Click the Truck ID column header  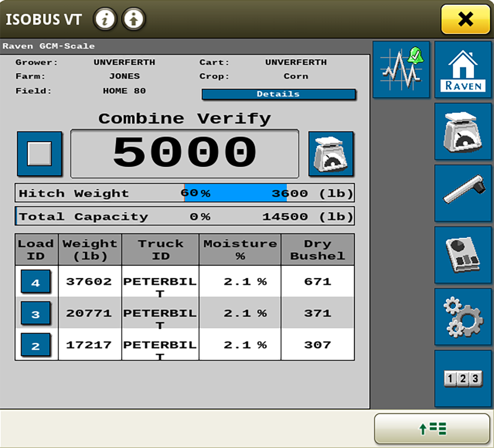click(x=160, y=249)
